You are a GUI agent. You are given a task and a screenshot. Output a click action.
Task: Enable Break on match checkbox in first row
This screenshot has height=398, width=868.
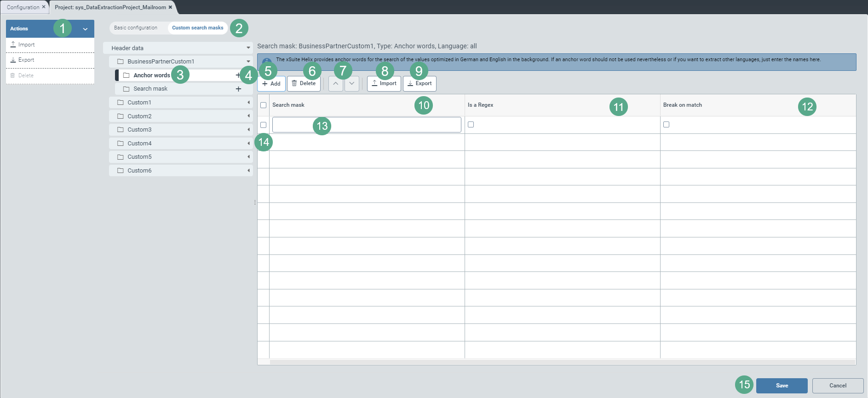666,124
